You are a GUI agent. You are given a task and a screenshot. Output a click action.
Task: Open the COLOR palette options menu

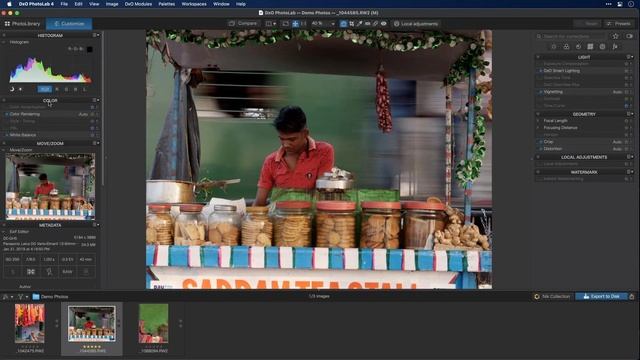pyautogui.click(x=96, y=100)
